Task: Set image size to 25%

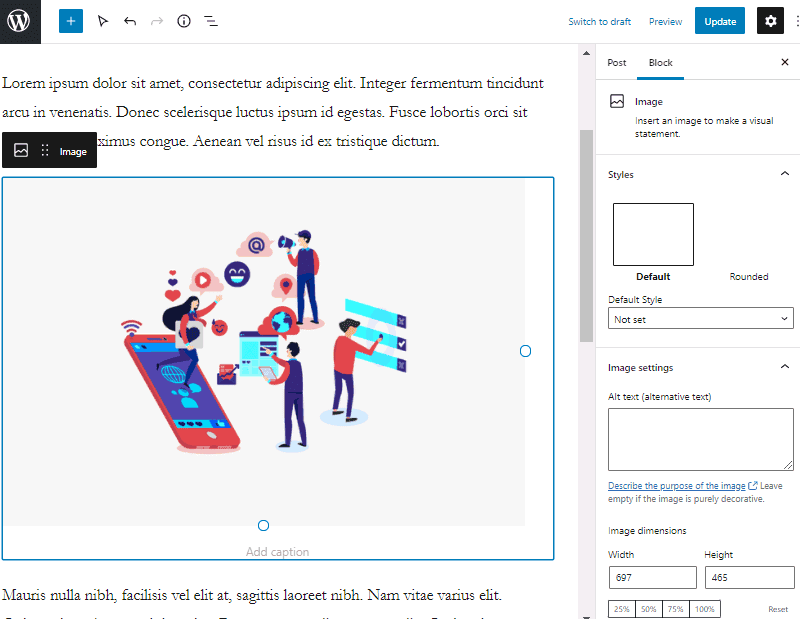Action: click(x=621, y=609)
